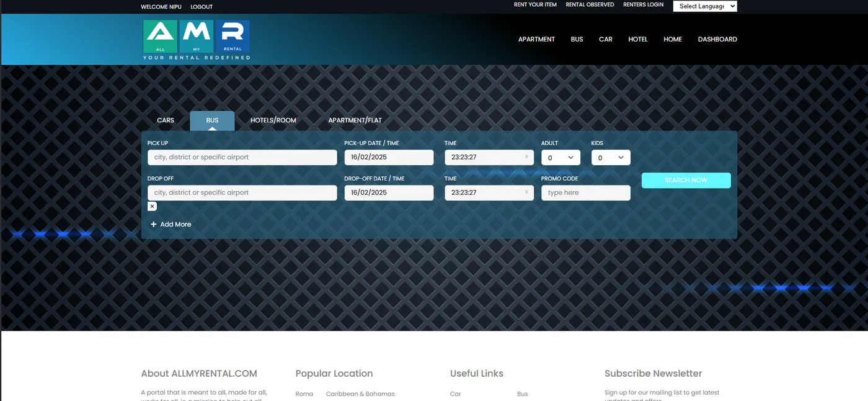Image resolution: width=868 pixels, height=401 pixels.
Task: Remove drop-off row with the x icon
Action: click(x=152, y=206)
